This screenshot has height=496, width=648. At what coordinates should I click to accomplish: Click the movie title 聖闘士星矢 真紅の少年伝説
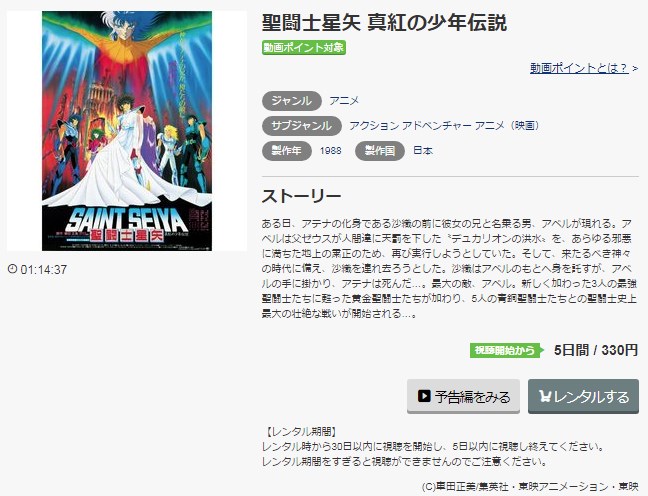384,22
